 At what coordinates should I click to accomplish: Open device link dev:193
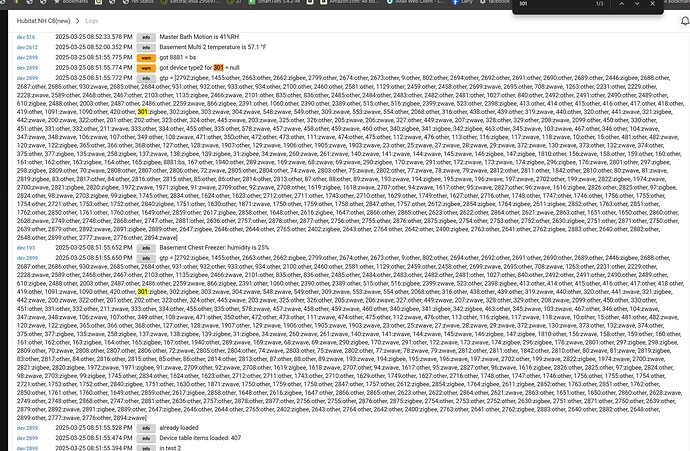tap(26, 248)
